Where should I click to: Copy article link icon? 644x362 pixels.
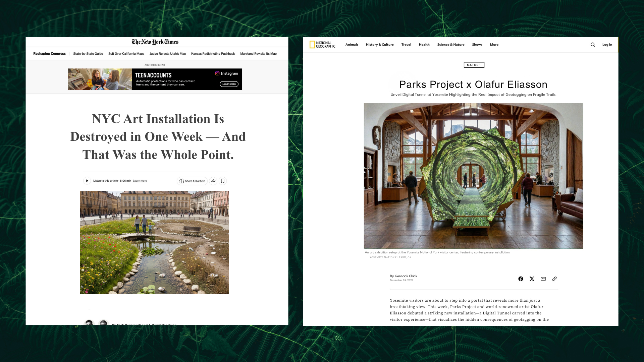coord(554,279)
